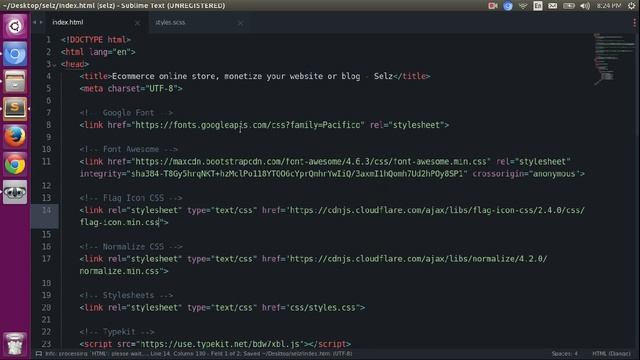Click the maxcdn.bootstrapcdn.com font-awesome URL
Image resolution: width=640 pixels, height=360 pixels.
pos(311,162)
